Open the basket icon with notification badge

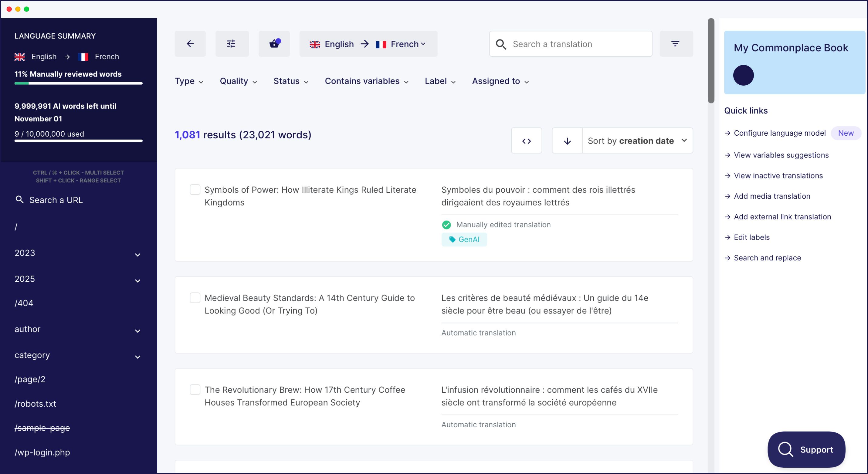click(x=274, y=44)
